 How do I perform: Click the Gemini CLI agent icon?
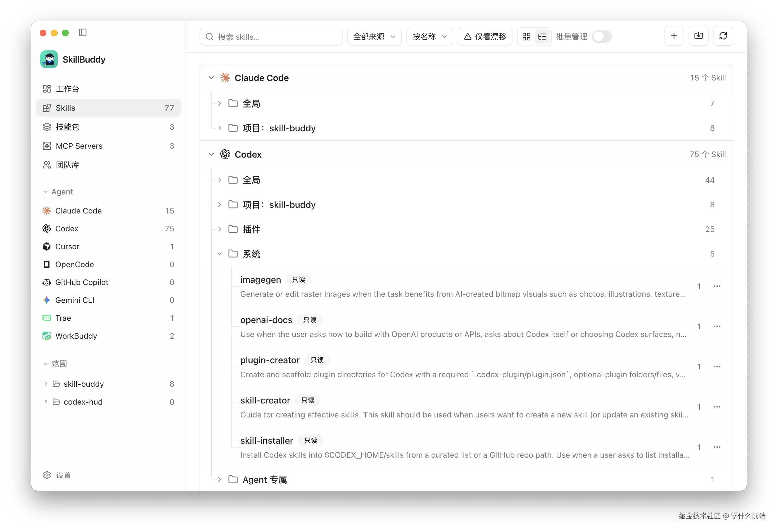coord(47,300)
